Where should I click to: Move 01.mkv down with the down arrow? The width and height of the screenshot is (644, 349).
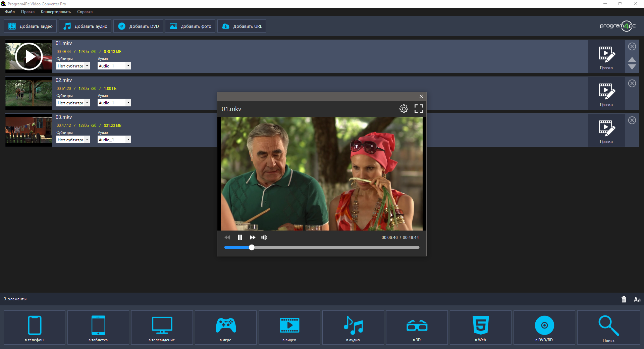coord(632,67)
